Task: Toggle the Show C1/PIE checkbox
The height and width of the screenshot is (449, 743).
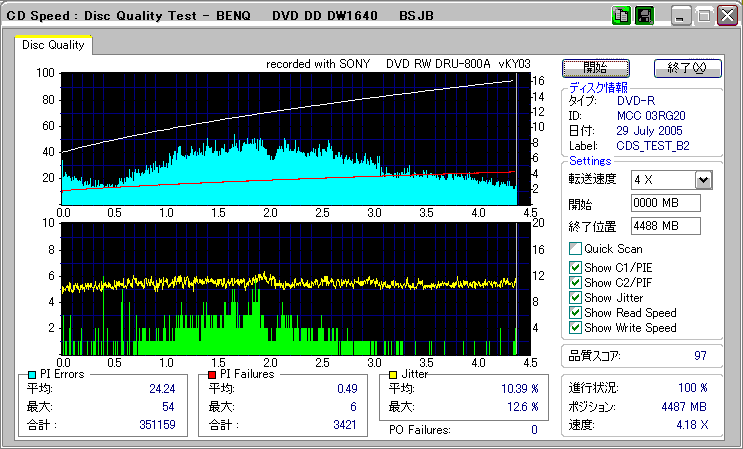Action: coord(575,267)
